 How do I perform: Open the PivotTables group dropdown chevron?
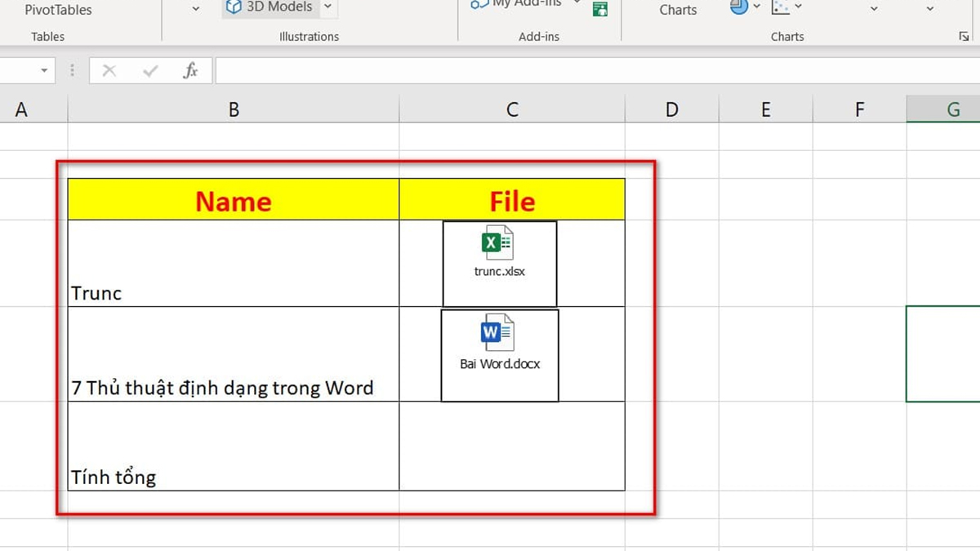tap(194, 8)
